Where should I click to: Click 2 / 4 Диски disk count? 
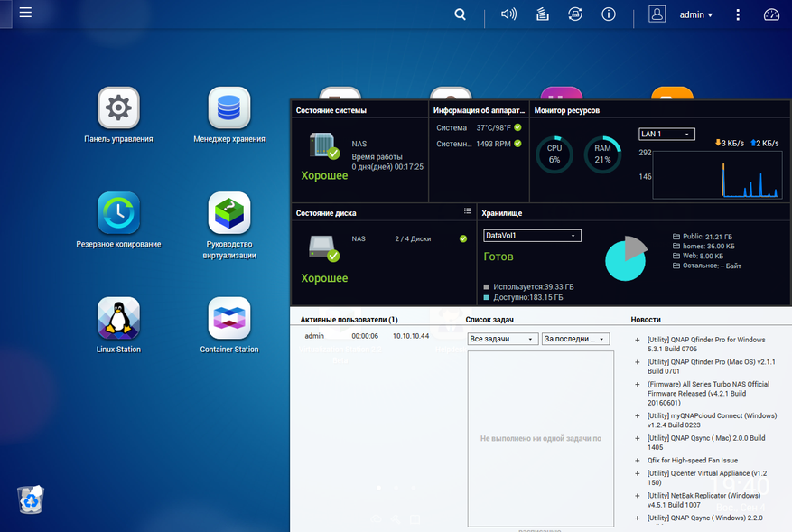tap(413, 239)
